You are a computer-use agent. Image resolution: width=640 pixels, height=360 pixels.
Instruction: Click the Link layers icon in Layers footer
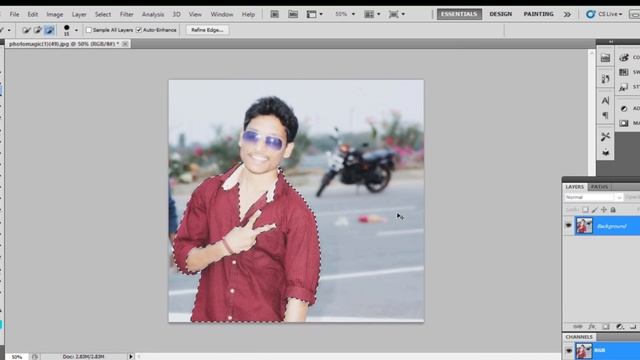tap(578, 327)
